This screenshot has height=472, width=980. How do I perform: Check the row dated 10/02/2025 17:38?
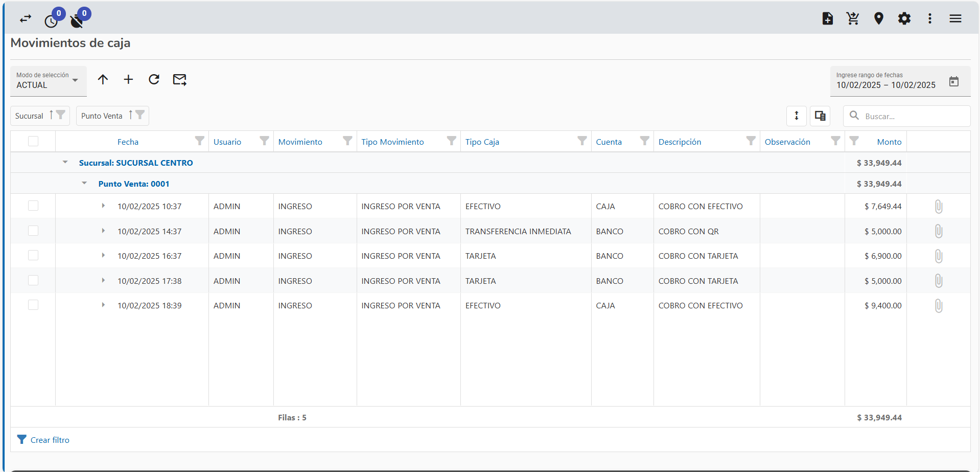pyautogui.click(x=33, y=280)
